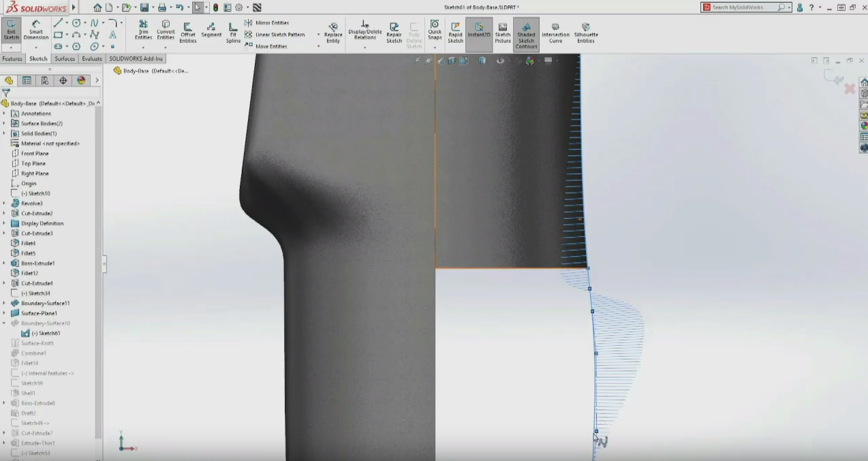Select the Corner Rectangle tool
The width and height of the screenshot is (868, 461).
tap(58, 35)
